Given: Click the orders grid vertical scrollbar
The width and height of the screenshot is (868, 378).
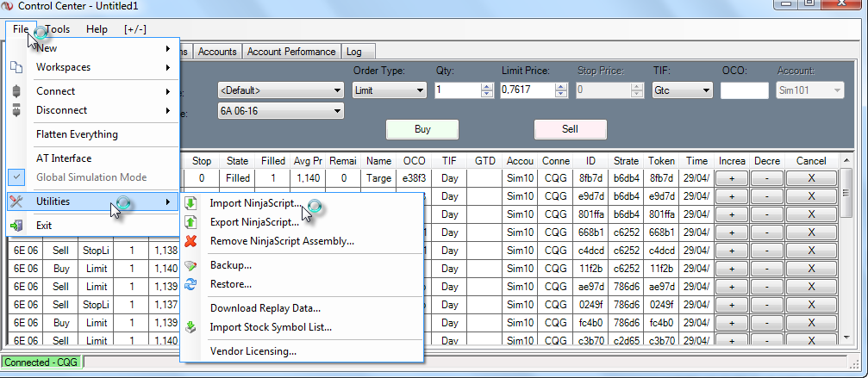Looking at the screenshot, I should (x=846, y=249).
